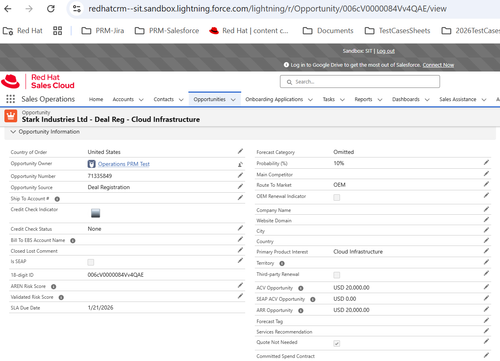Reload the page with refresh icon
500x361 pixels.
[x=51, y=9]
